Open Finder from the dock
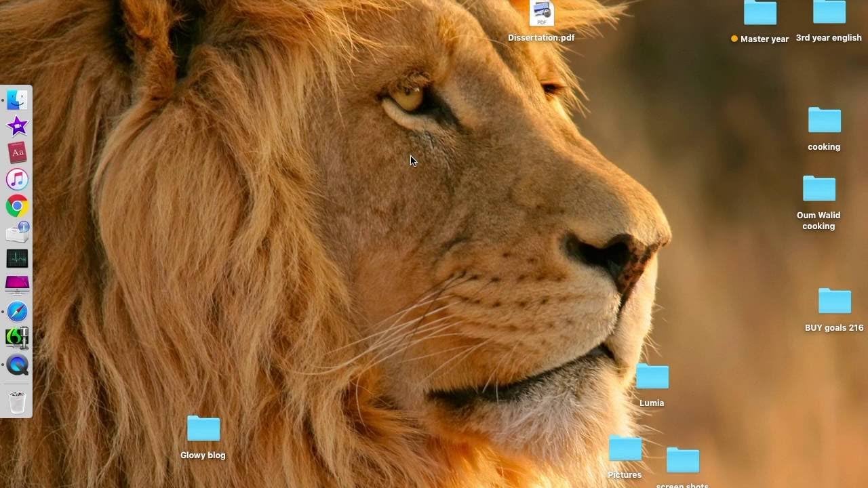The image size is (868, 488). (x=17, y=100)
